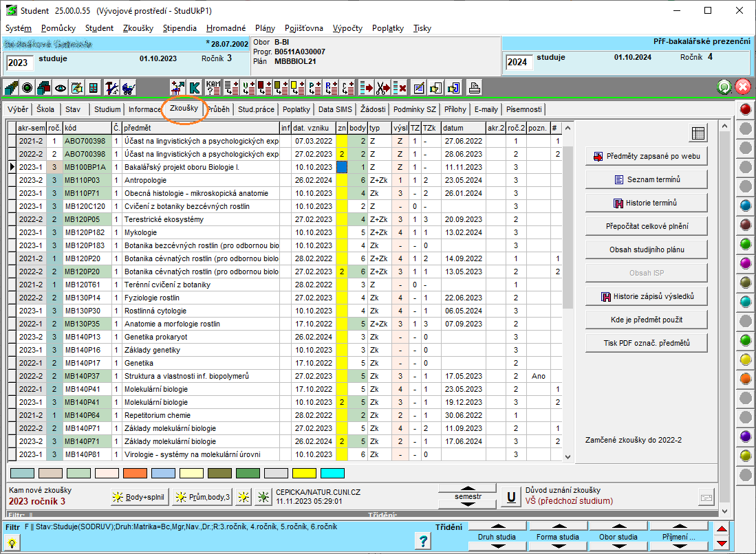Click the Mykologie row in the exam table
Screen dimensions: 756x554
200,232
